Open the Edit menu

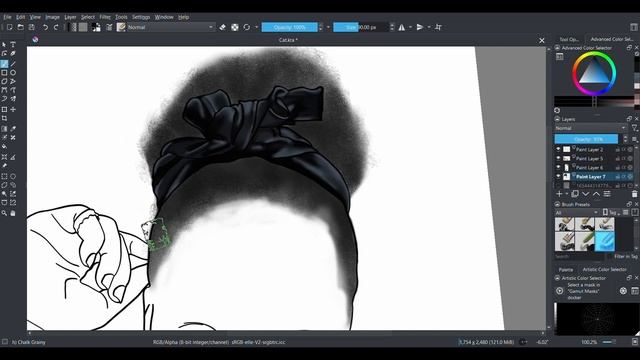click(20, 17)
